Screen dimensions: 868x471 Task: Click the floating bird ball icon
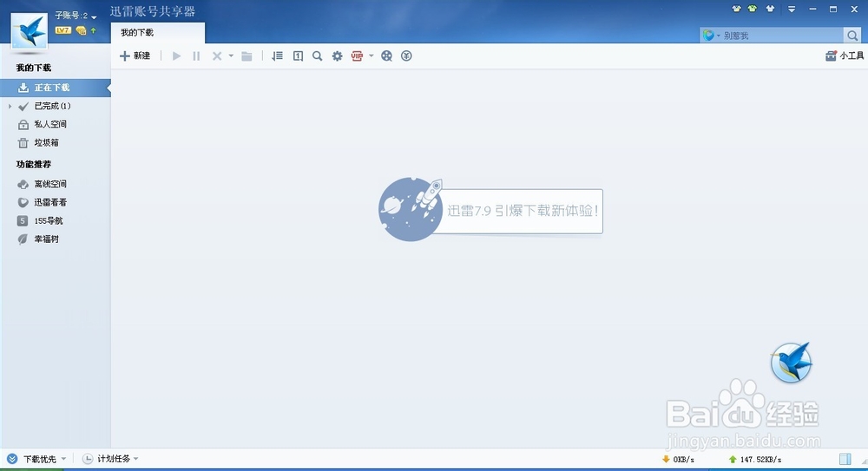791,363
